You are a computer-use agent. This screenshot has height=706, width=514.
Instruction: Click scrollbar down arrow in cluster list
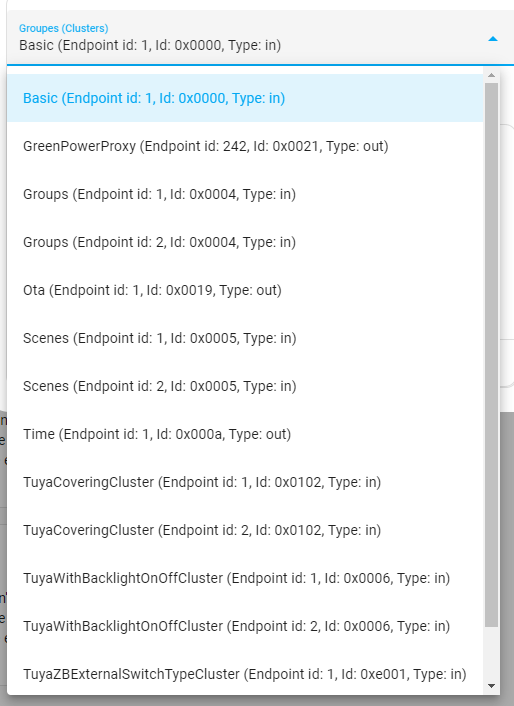(x=491, y=686)
